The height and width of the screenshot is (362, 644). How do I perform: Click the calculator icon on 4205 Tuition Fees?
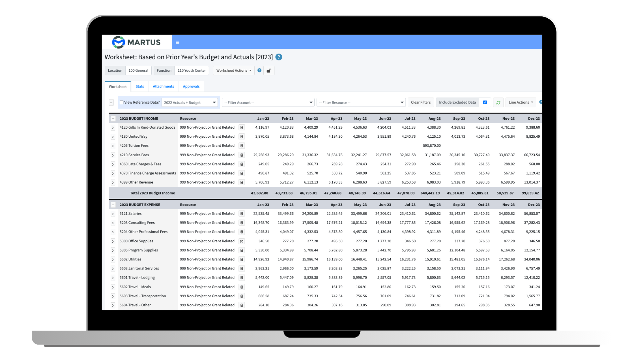[x=241, y=145]
